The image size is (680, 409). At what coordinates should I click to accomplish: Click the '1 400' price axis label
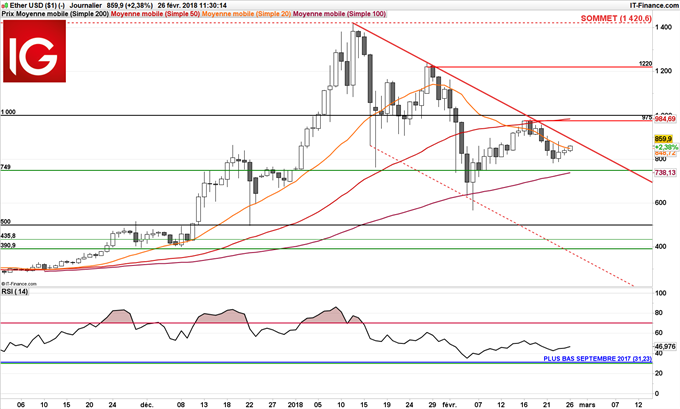pyautogui.click(x=664, y=27)
